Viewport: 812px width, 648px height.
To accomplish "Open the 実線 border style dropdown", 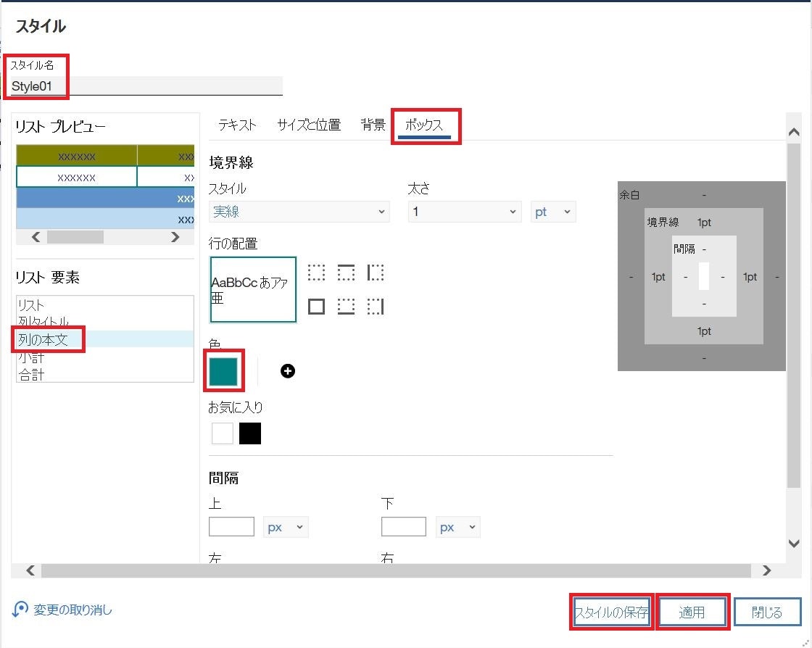I will [299, 212].
